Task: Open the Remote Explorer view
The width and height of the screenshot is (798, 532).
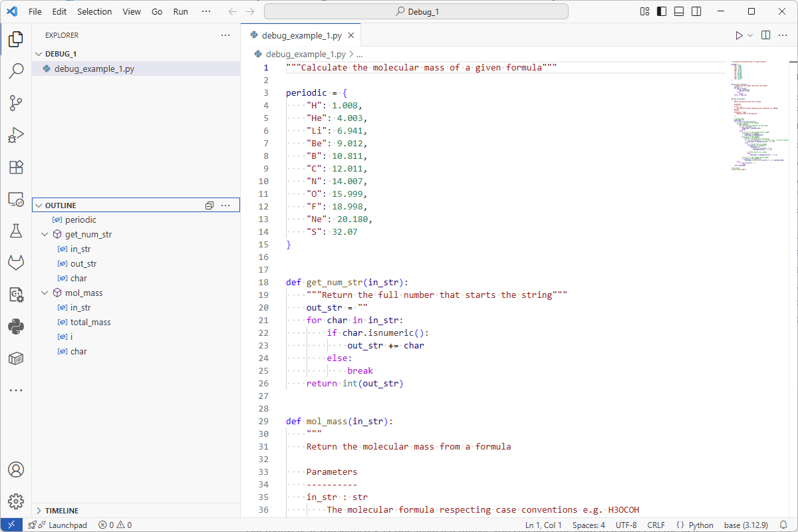Action: tap(16, 199)
